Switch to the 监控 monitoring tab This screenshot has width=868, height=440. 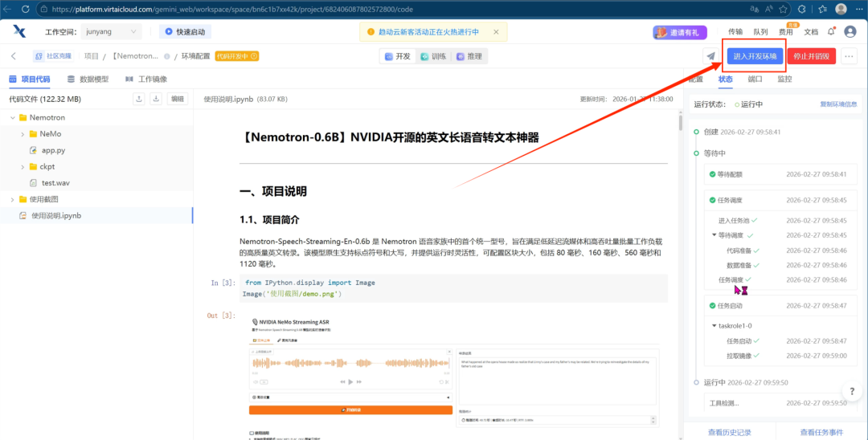pyautogui.click(x=784, y=79)
